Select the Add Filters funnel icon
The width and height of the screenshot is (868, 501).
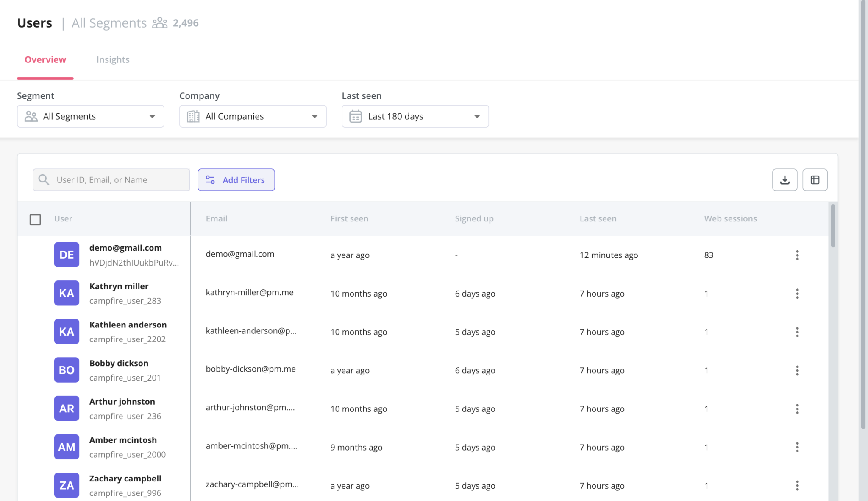210,179
